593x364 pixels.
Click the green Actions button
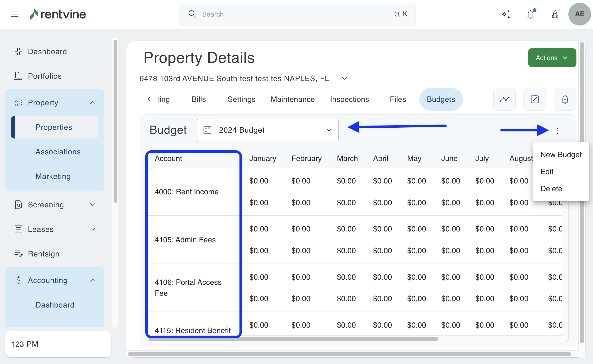(552, 58)
